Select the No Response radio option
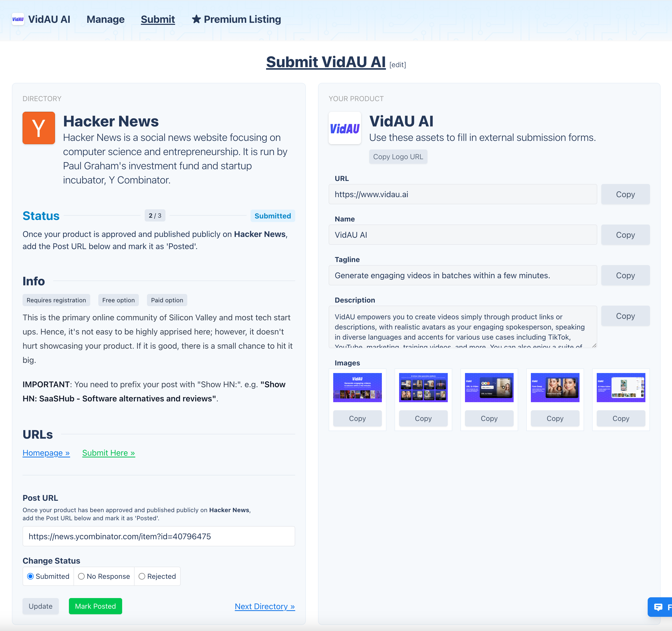This screenshot has width=672, height=631. point(81,576)
